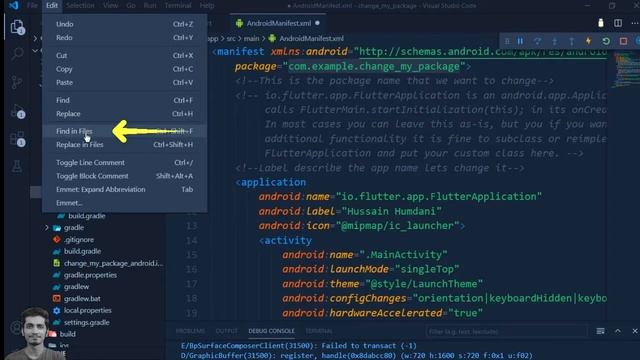Select Toggle Block Comment
This screenshot has width=640, height=360.
124,176
